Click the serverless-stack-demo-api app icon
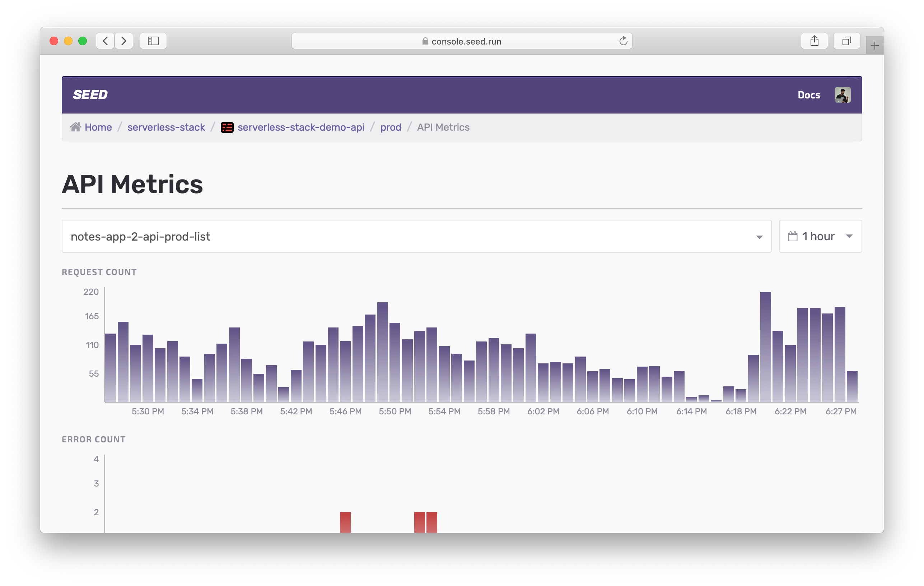 pyautogui.click(x=227, y=127)
